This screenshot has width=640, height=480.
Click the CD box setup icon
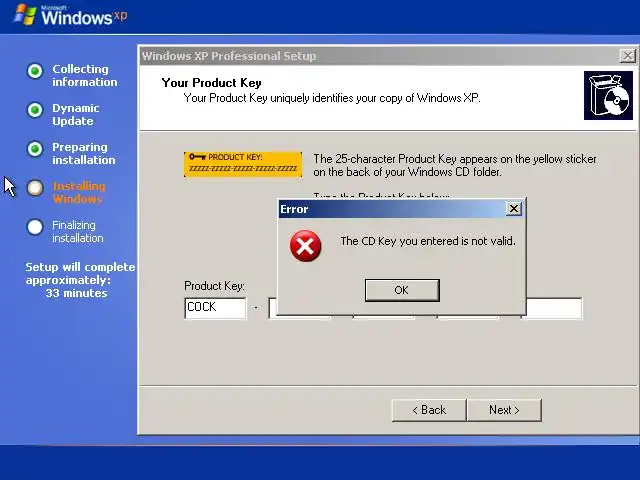click(608, 96)
